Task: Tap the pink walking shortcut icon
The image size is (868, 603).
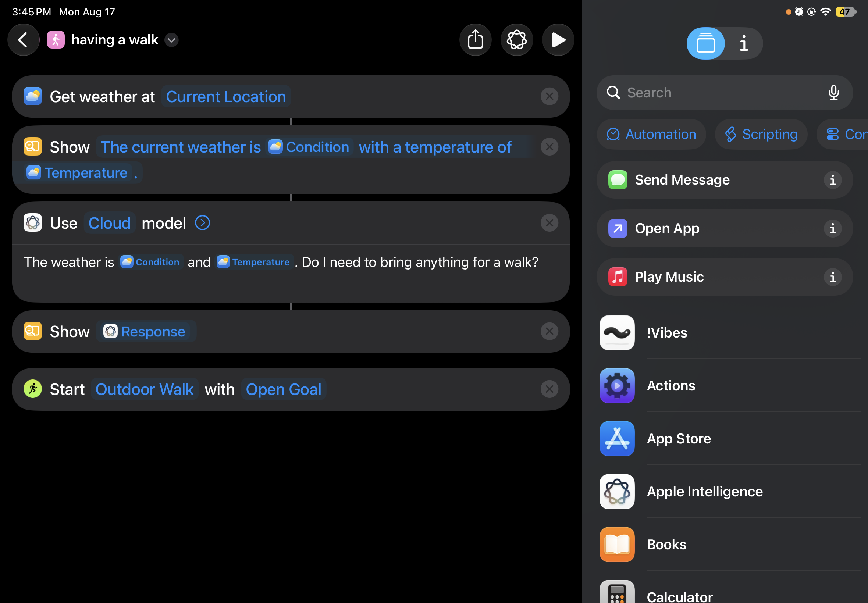Action: point(56,40)
